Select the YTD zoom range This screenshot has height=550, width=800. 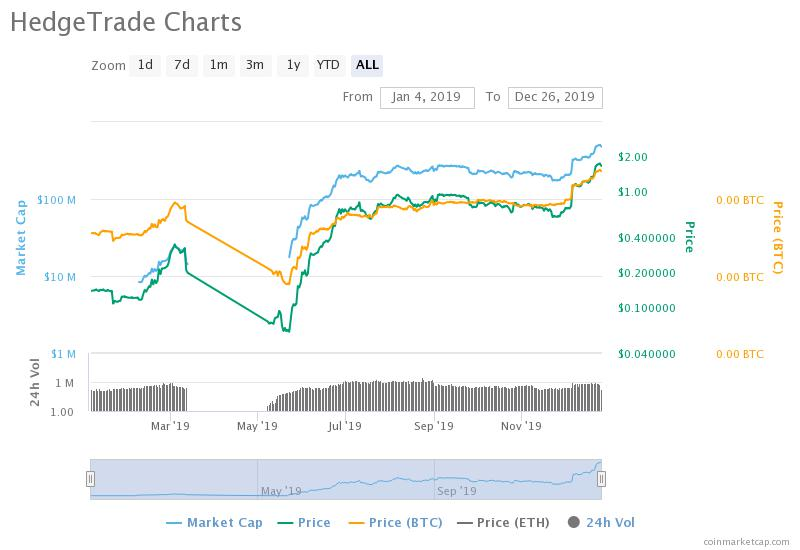(x=328, y=65)
